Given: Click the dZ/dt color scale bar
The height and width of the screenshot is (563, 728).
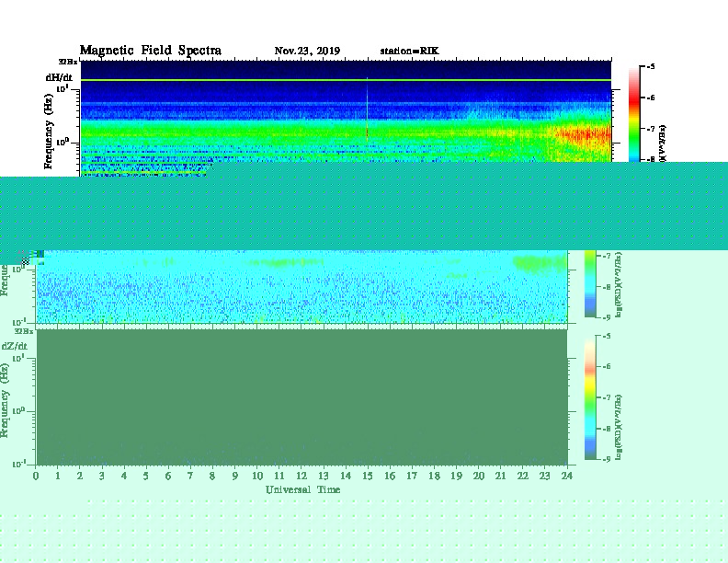Looking at the screenshot, I should 590,397.
